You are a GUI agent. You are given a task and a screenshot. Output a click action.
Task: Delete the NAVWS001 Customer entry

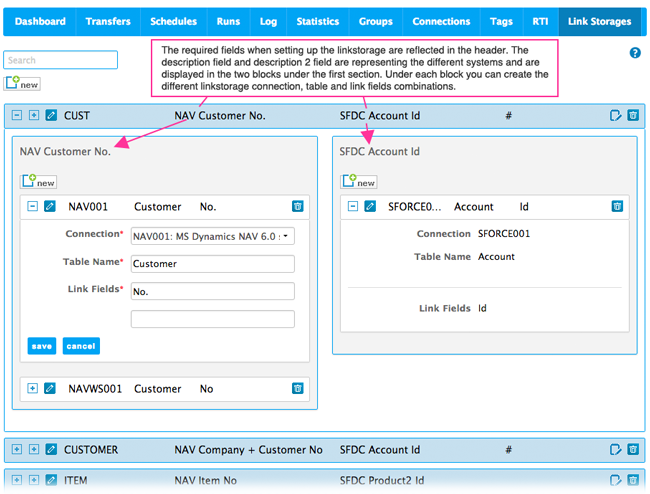pos(298,388)
